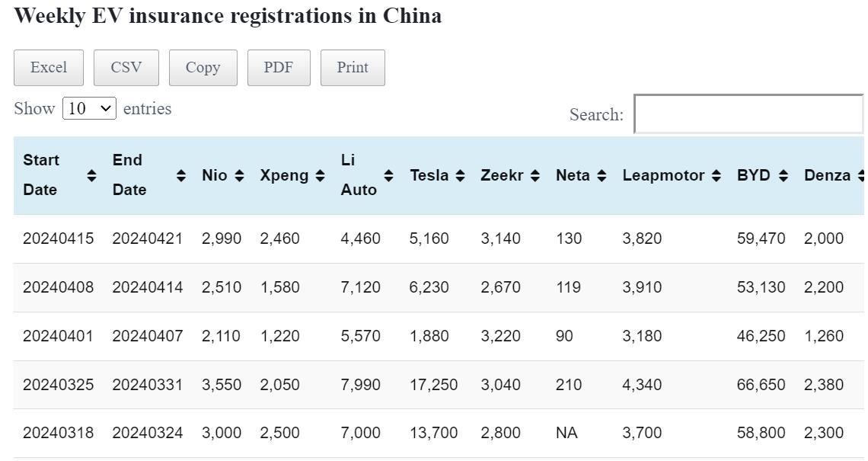Click the Li Auto sort arrows
The image size is (868, 461).
(x=388, y=175)
